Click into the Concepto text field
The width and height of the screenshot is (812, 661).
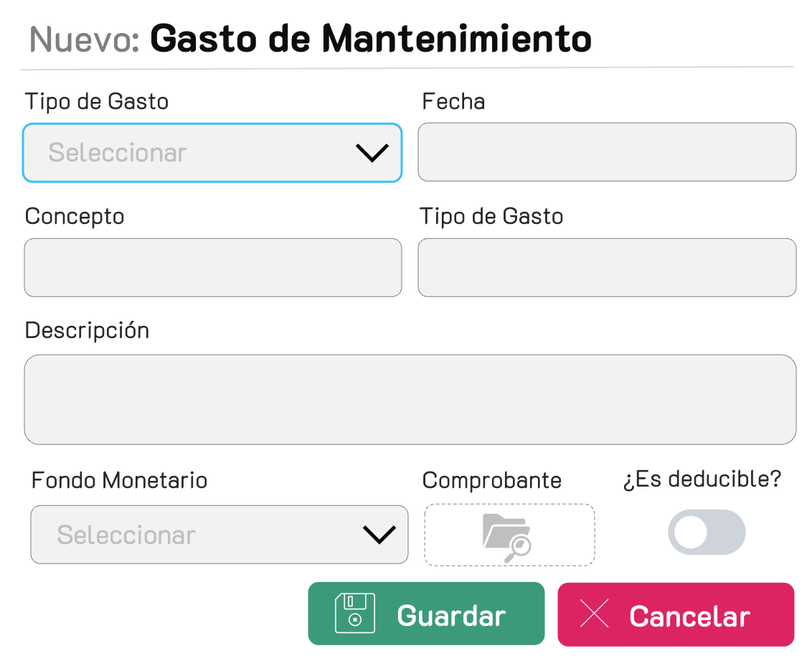[213, 268]
